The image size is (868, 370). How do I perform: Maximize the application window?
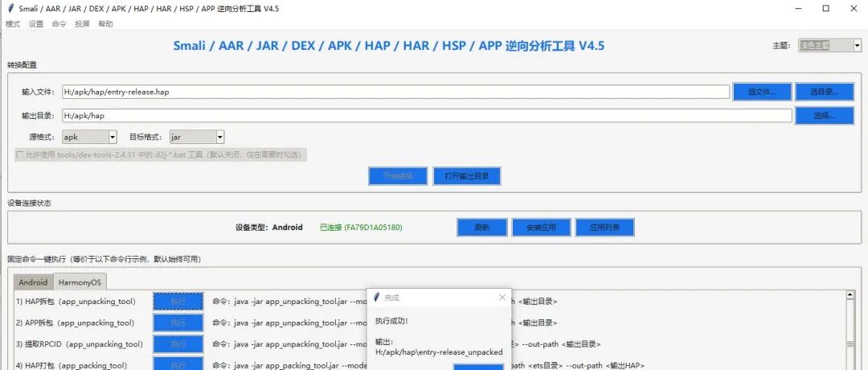[x=825, y=8]
